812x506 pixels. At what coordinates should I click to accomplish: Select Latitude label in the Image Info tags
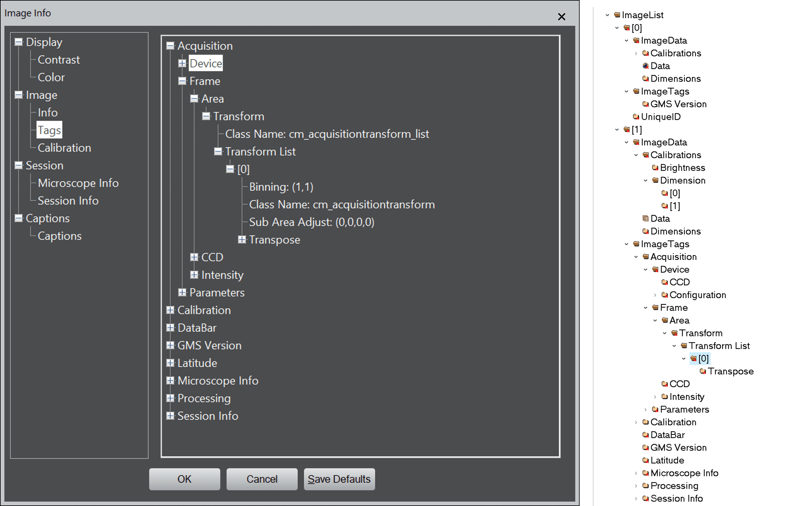tap(197, 363)
